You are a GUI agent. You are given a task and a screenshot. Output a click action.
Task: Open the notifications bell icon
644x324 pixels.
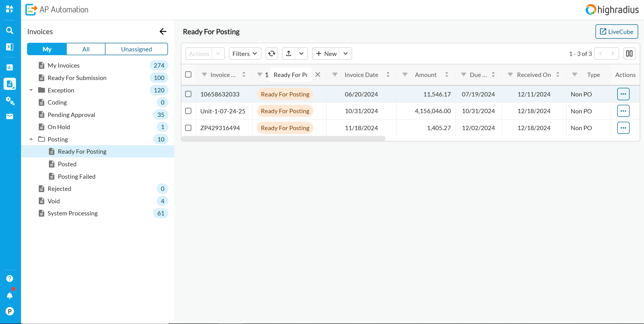10,295
